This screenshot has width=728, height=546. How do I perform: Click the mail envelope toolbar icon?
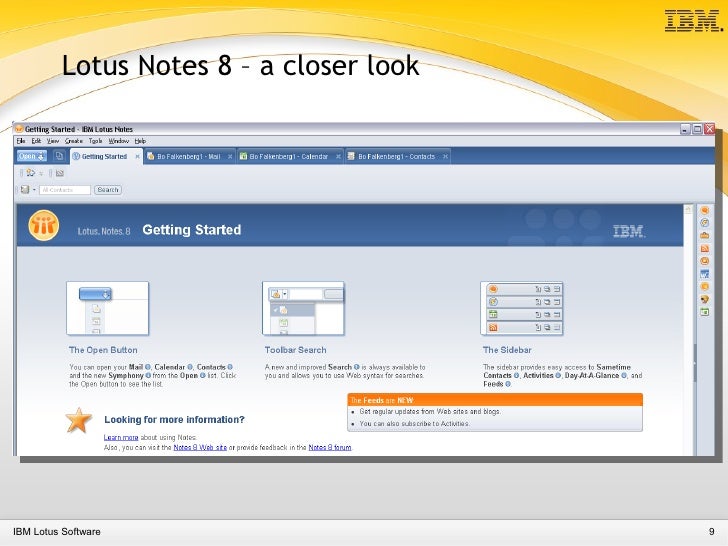60,173
